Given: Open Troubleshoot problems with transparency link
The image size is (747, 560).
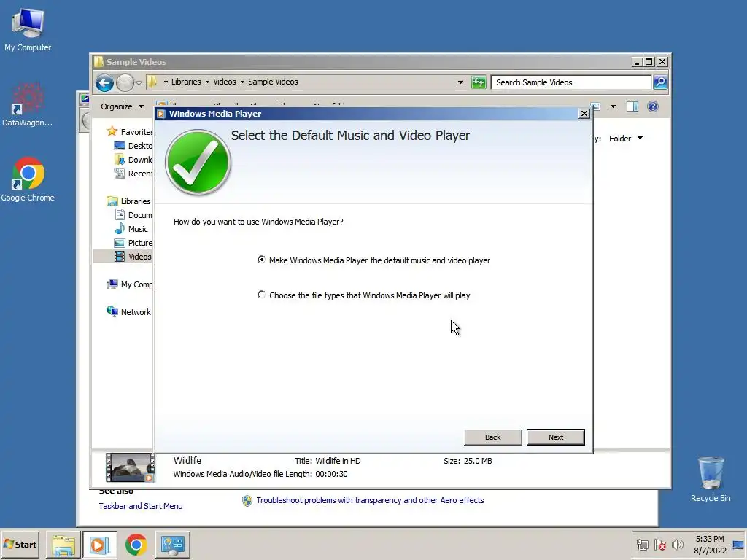Looking at the screenshot, I should point(370,500).
